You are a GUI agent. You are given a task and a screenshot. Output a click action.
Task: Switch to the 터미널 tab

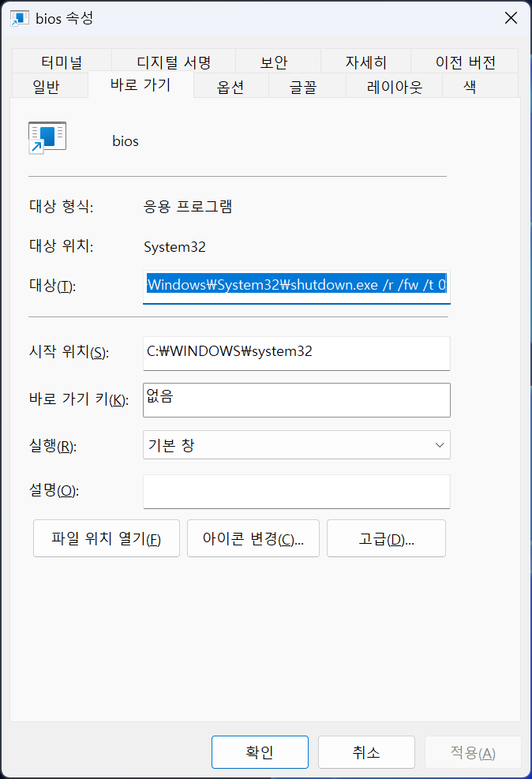click(x=62, y=62)
